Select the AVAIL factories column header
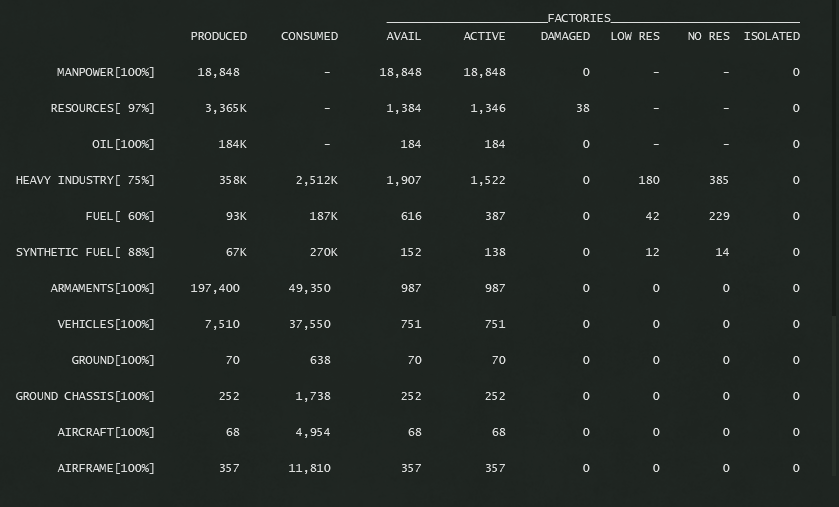This screenshot has width=839, height=507. click(x=404, y=36)
